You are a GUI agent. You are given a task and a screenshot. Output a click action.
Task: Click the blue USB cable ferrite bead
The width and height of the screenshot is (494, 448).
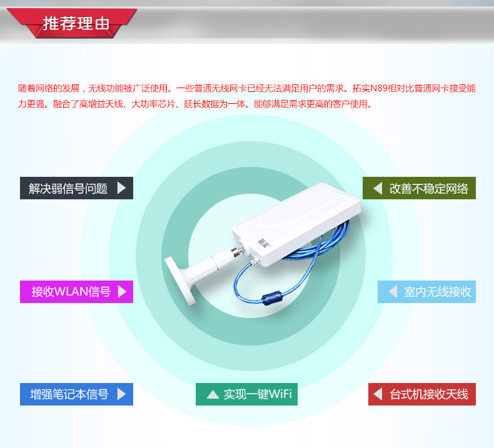pos(271,297)
